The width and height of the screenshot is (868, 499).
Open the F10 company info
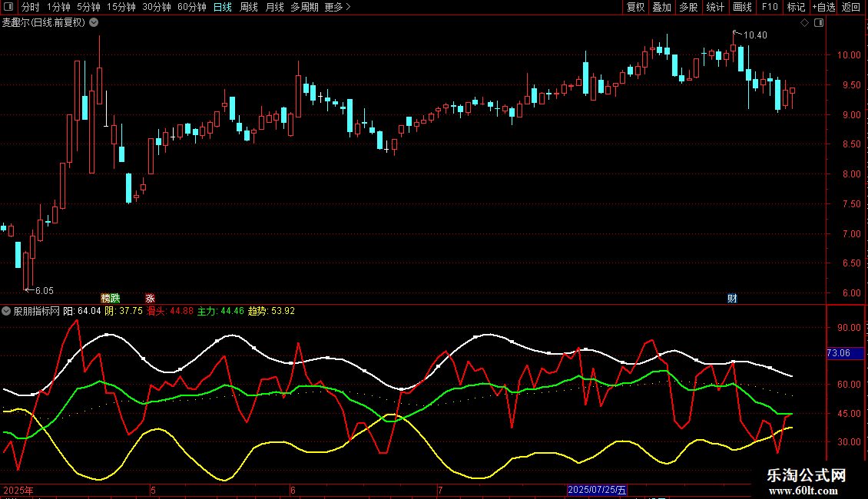coord(770,7)
